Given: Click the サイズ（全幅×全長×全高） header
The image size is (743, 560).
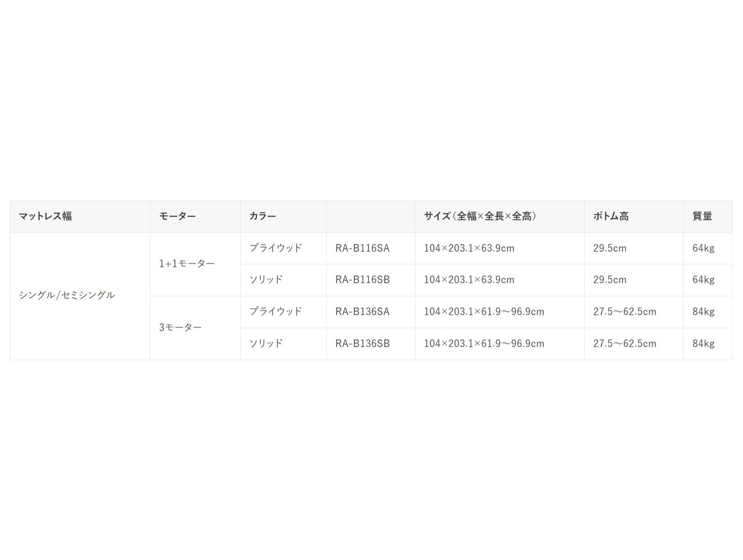Looking at the screenshot, I should [x=480, y=216].
